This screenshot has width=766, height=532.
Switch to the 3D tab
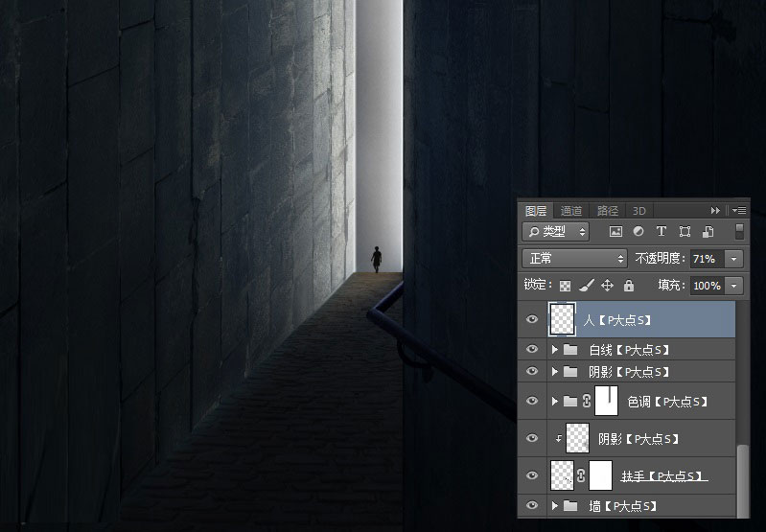639,211
